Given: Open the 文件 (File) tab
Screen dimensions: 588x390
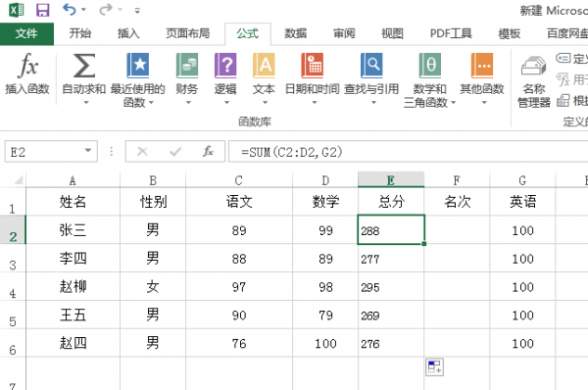Looking at the screenshot, I should coord(26,33).
